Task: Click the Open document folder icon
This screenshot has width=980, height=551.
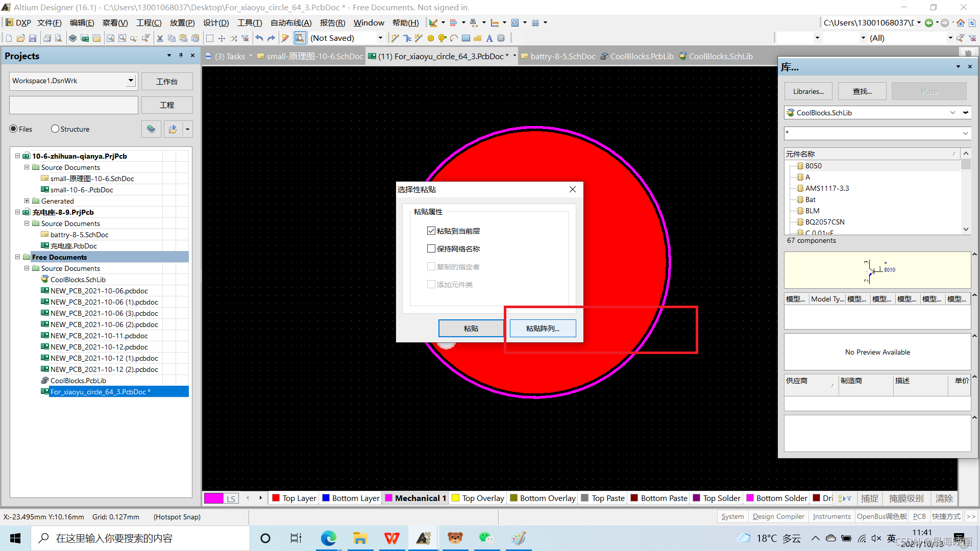Action: 20,38
